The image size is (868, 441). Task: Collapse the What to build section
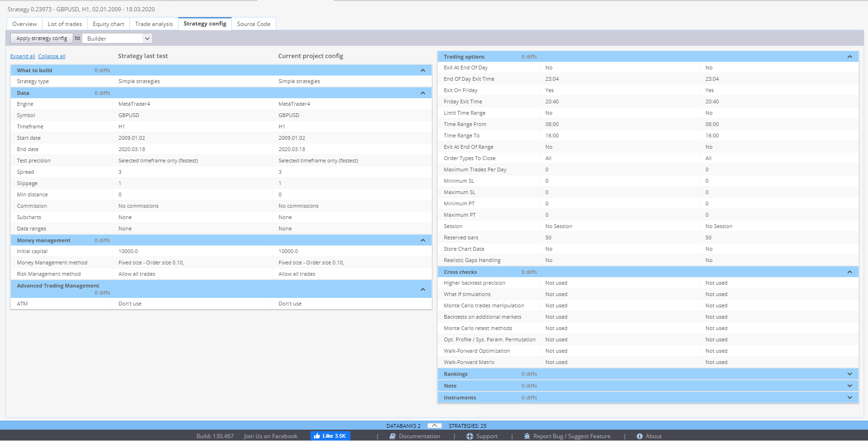[x=423, y=70]
